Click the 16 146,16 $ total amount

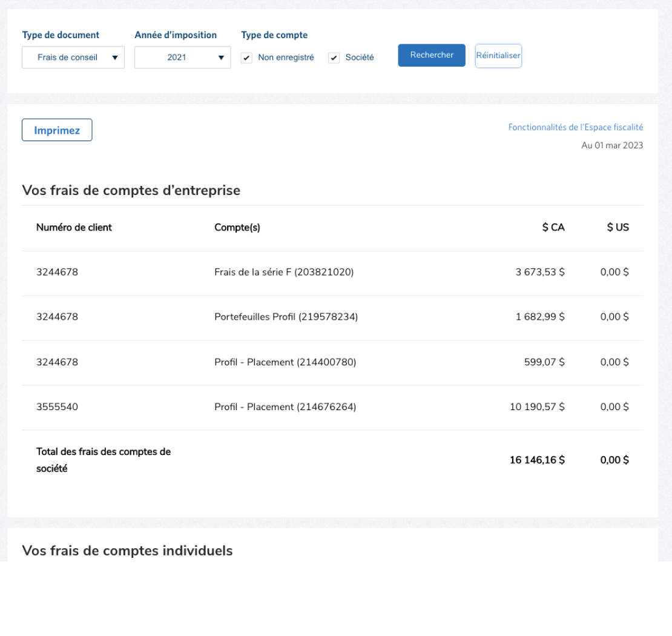[x=537, y=460]
